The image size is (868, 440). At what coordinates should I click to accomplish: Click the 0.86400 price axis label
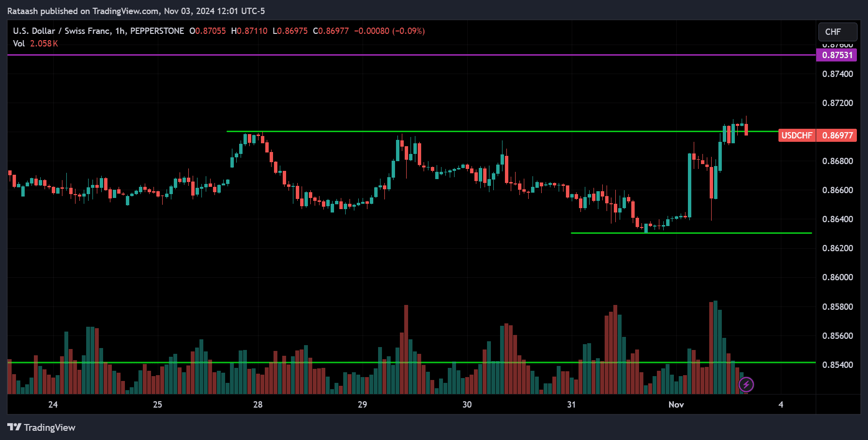point(838,219)
